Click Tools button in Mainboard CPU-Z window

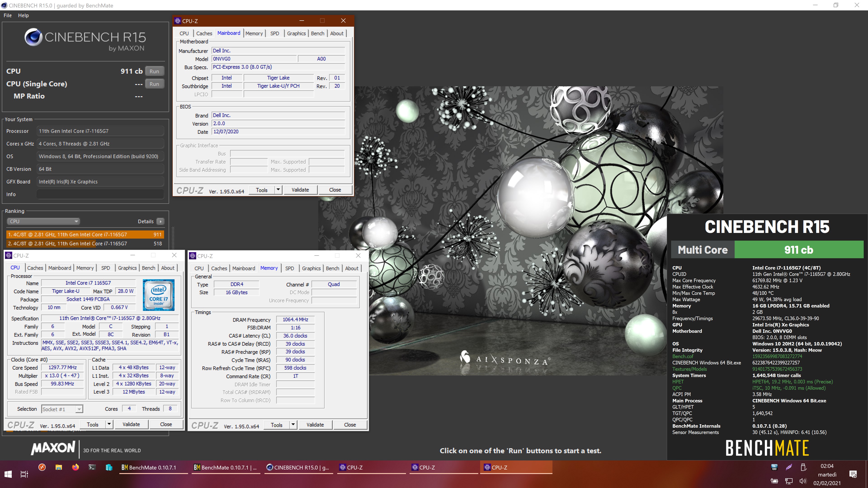point(262,190)
